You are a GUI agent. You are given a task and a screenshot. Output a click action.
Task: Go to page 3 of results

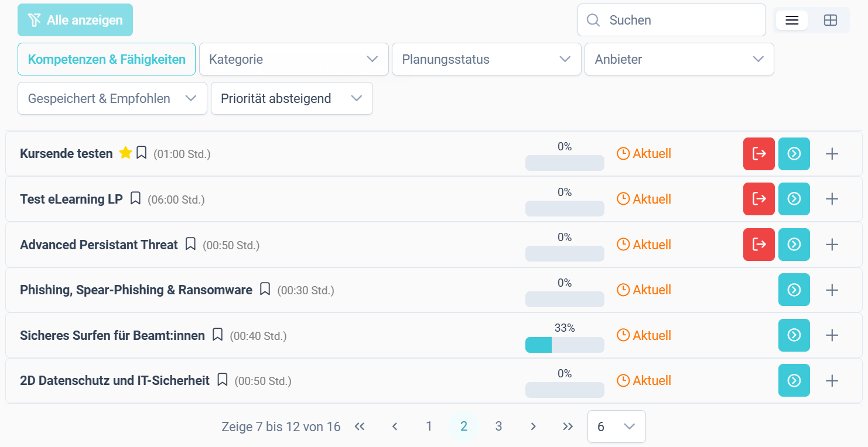(498, 427)
